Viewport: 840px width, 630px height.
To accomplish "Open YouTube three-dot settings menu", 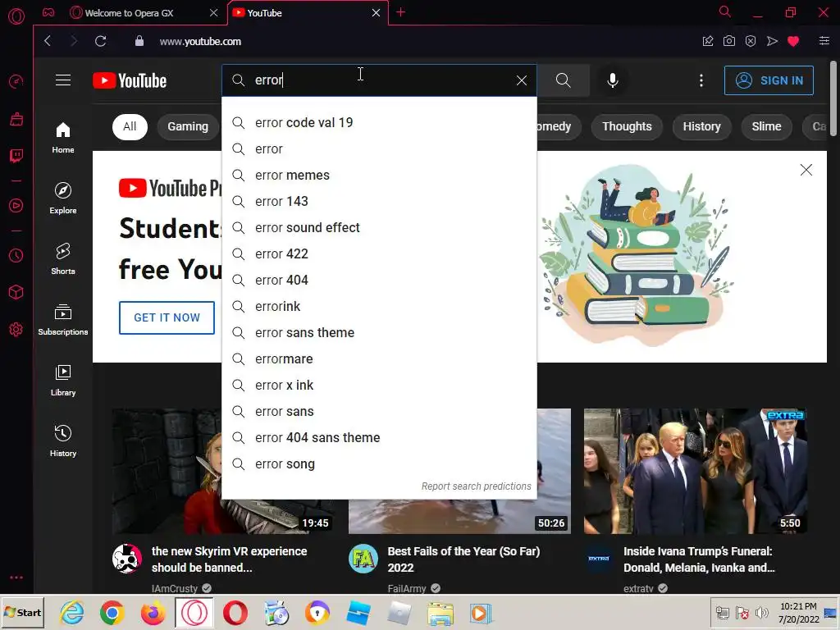I will (x=701, y=80).
